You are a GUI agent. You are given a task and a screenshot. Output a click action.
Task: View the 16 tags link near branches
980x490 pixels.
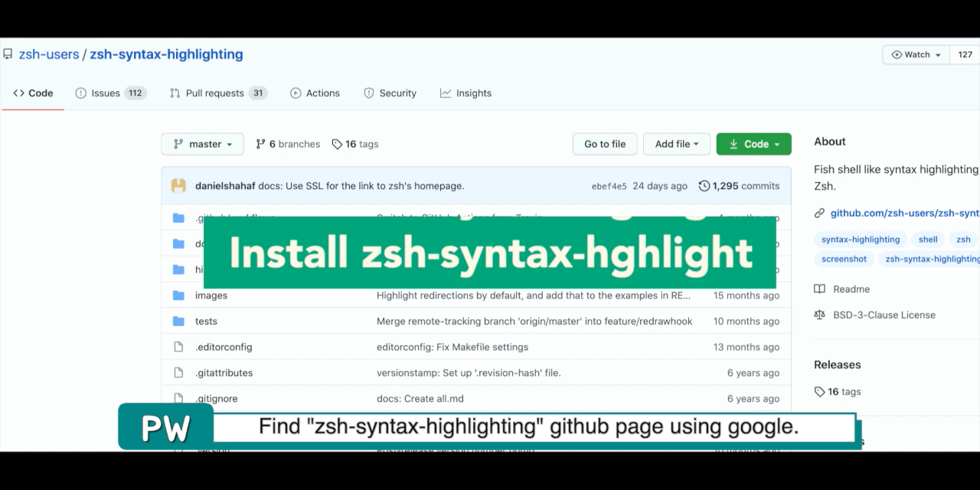[x=355, y=144]
